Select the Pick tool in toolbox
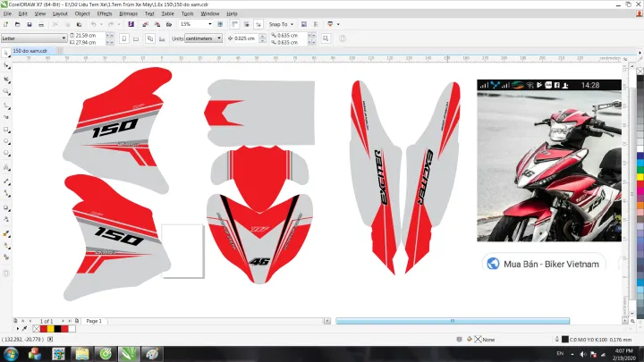This screenshot has height=362, width=644. (6, 53)
